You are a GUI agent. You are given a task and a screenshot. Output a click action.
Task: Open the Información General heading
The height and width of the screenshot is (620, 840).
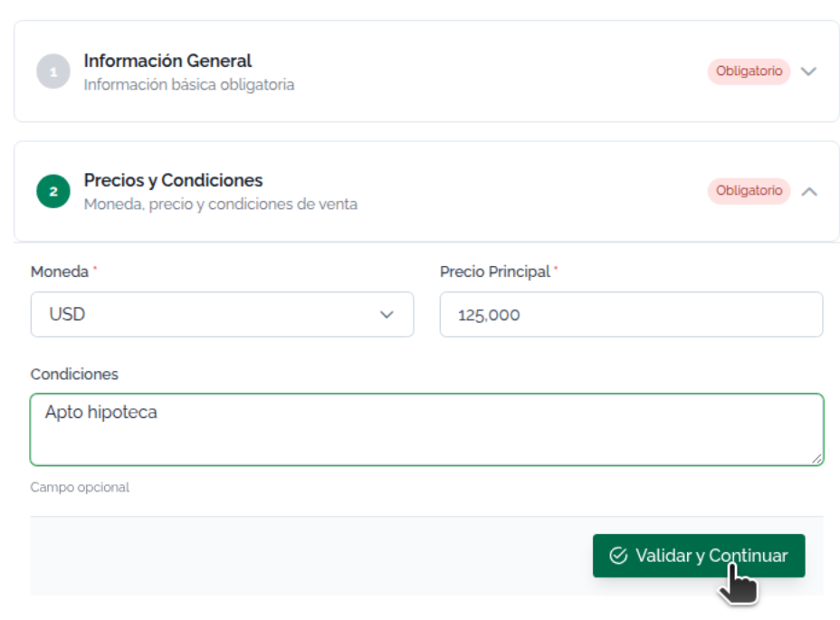[167, 61]
